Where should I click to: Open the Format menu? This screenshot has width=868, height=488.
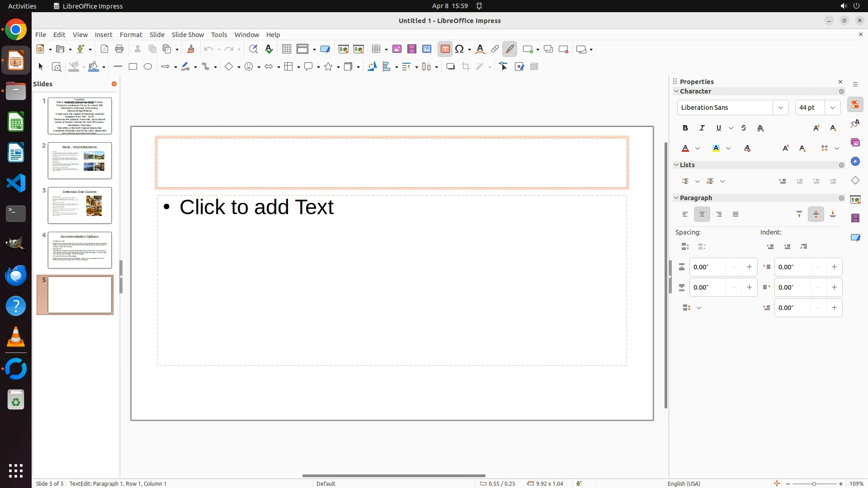pyautogui.click(x=131, y=35)
